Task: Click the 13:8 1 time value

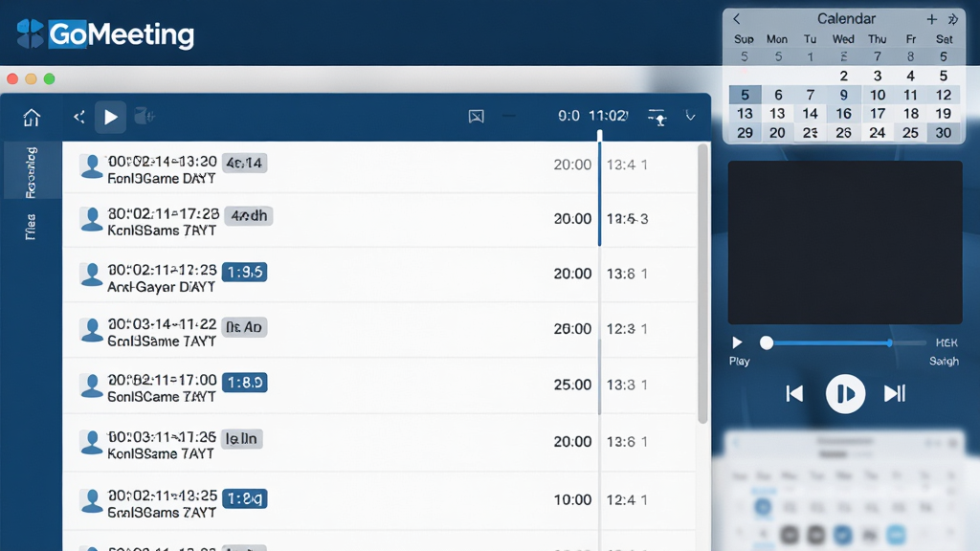Action: 627,274
